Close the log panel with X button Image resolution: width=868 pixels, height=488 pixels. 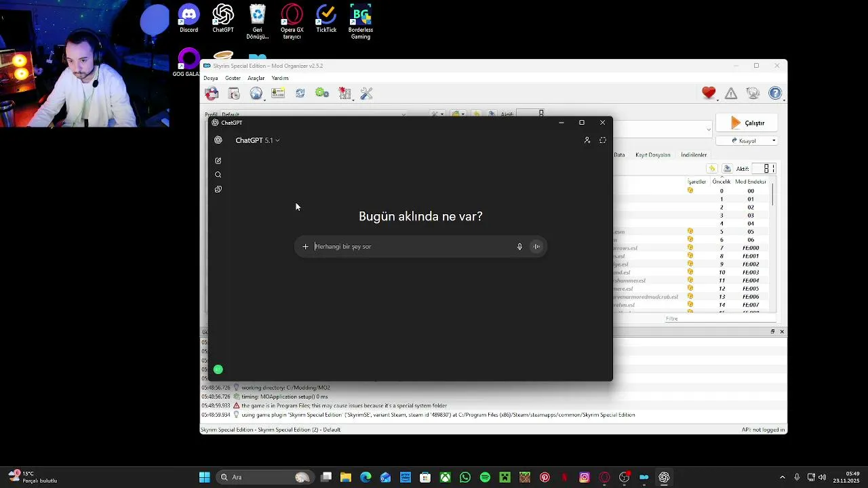[x=782, y=331]
